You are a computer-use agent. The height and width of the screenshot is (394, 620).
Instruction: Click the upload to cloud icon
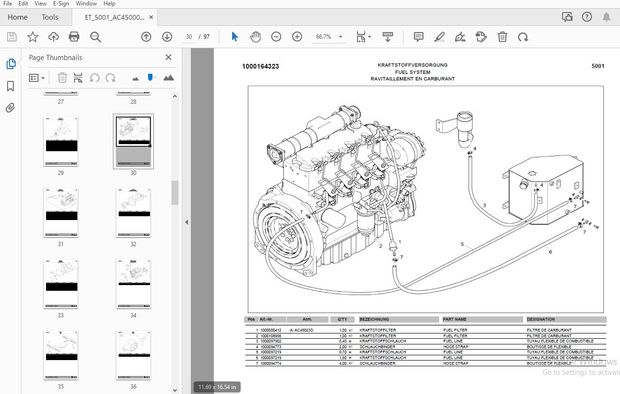tap(53, 37)
